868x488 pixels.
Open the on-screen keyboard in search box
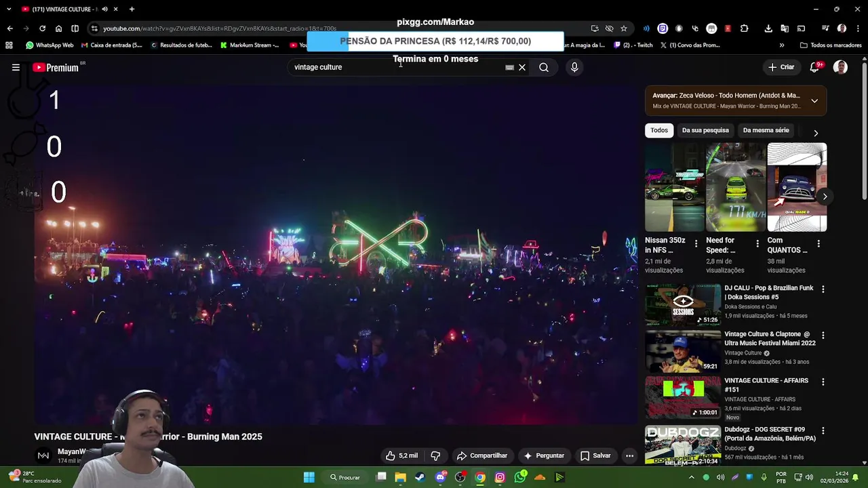coord(509,67)
